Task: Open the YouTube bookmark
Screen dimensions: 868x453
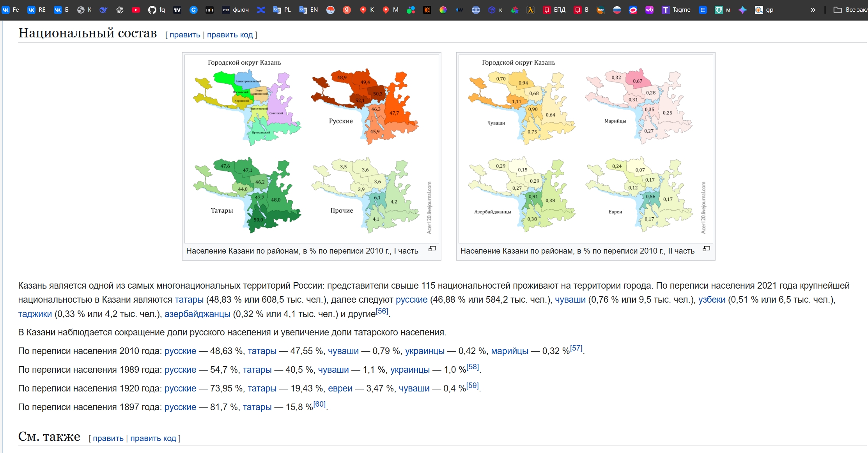Action: (136, 10)
